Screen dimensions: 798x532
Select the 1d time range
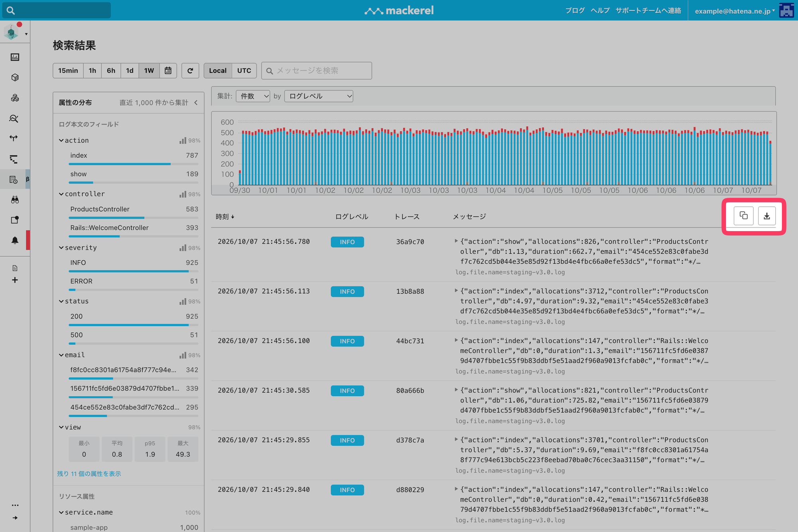(x=130, y=71)
